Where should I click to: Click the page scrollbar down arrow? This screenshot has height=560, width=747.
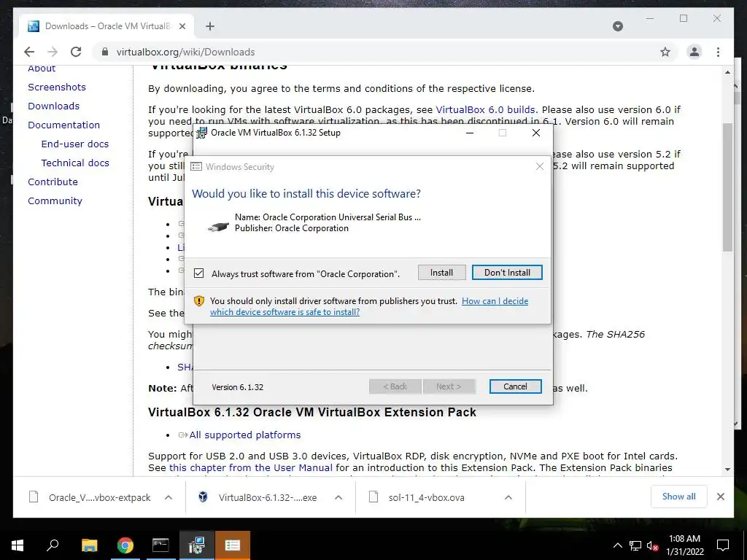pos(727,470)
